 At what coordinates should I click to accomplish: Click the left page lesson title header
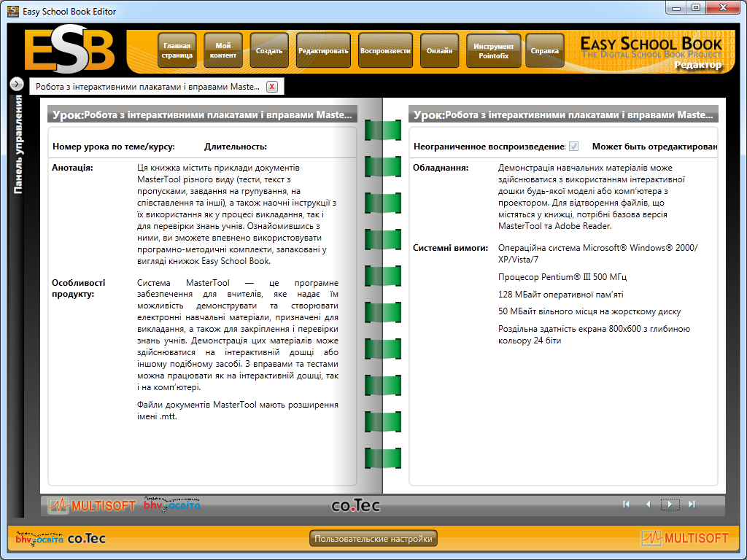(202, 114)
